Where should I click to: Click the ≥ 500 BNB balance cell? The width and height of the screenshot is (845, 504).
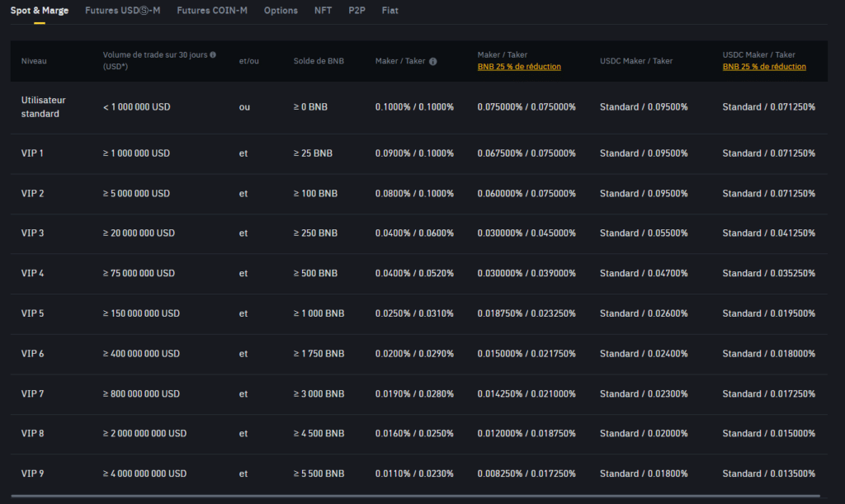pos(315,273)
